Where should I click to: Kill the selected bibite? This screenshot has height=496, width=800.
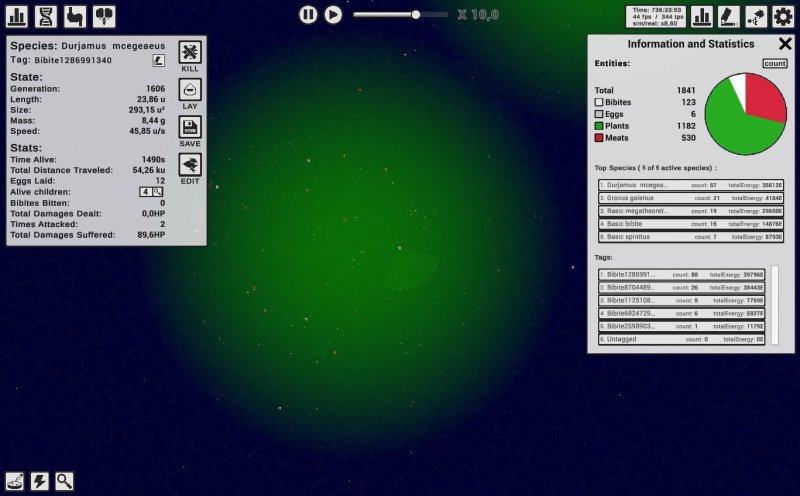190,55
